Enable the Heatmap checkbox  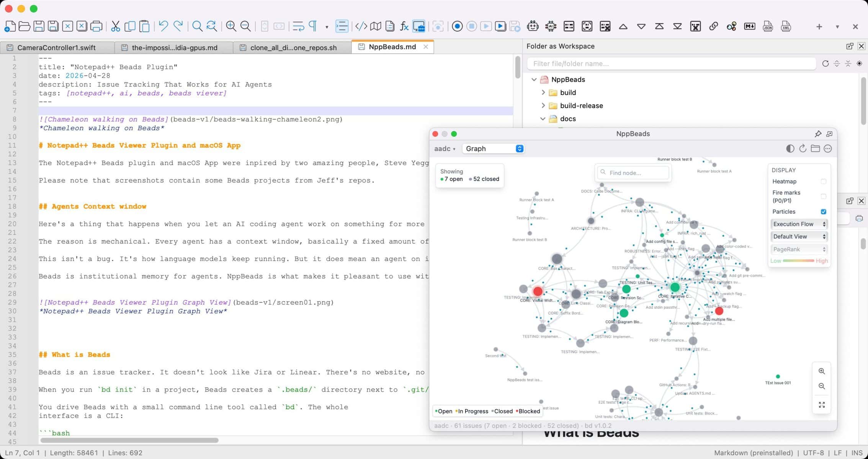pyautogui.click(x=824, y=182)
